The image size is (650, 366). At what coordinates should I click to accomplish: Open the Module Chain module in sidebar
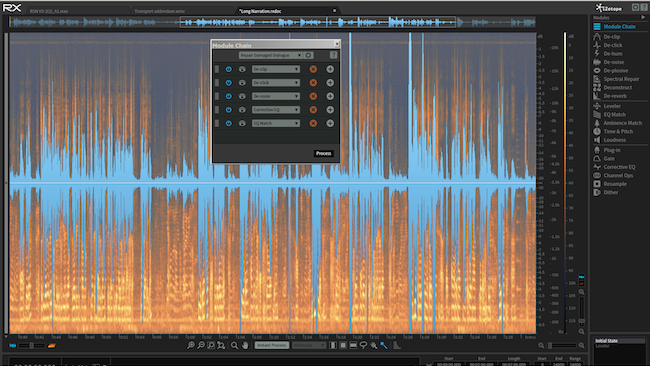[614, 27]
